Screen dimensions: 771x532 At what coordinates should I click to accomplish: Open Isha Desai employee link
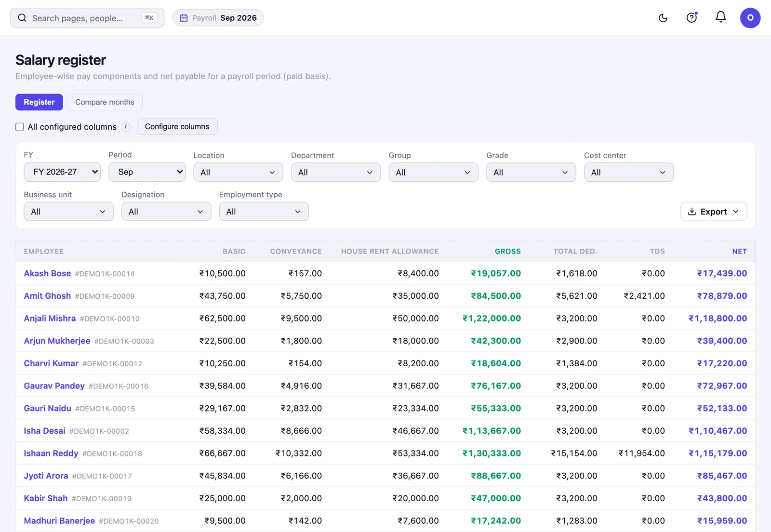(x=44, y=431)
